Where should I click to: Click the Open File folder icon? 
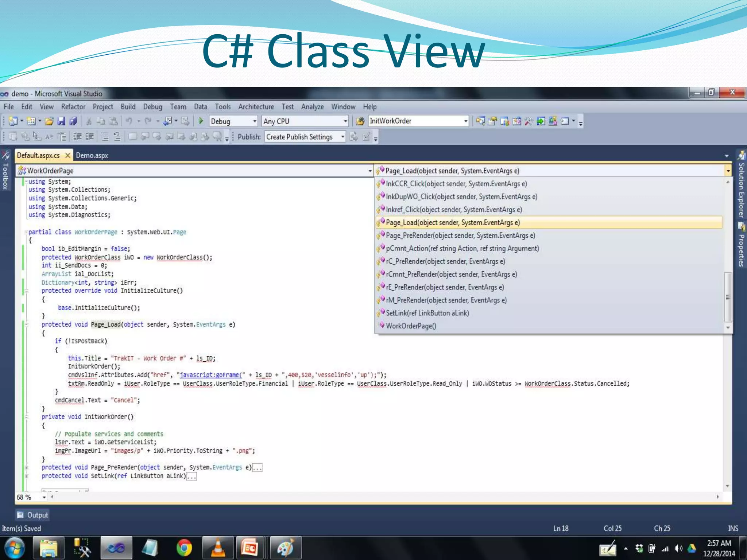(x=49, y=121)
